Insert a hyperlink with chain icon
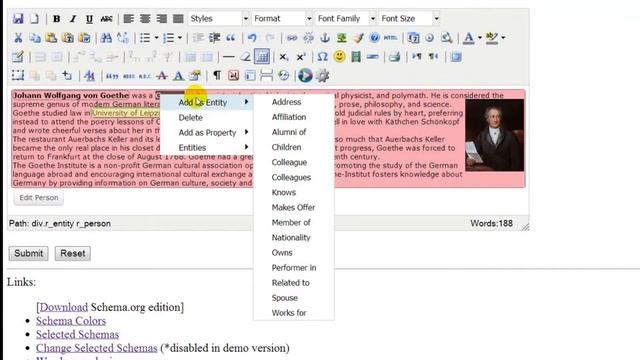 click(292, 38)
